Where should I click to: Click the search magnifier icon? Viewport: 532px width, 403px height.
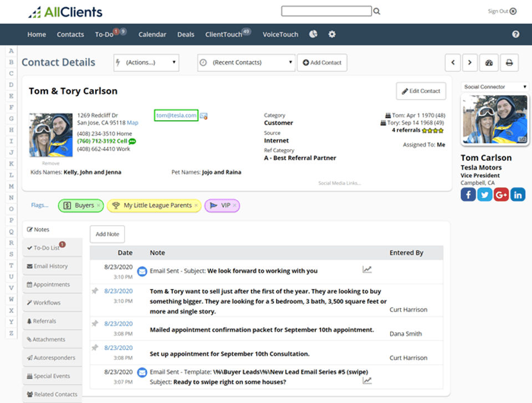tap(377, 11)
